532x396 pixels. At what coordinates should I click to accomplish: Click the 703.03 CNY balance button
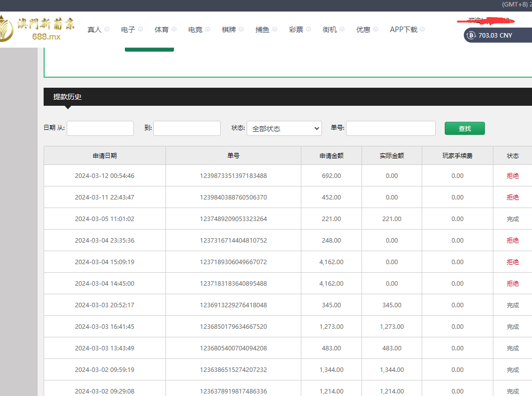coord(495,35)
